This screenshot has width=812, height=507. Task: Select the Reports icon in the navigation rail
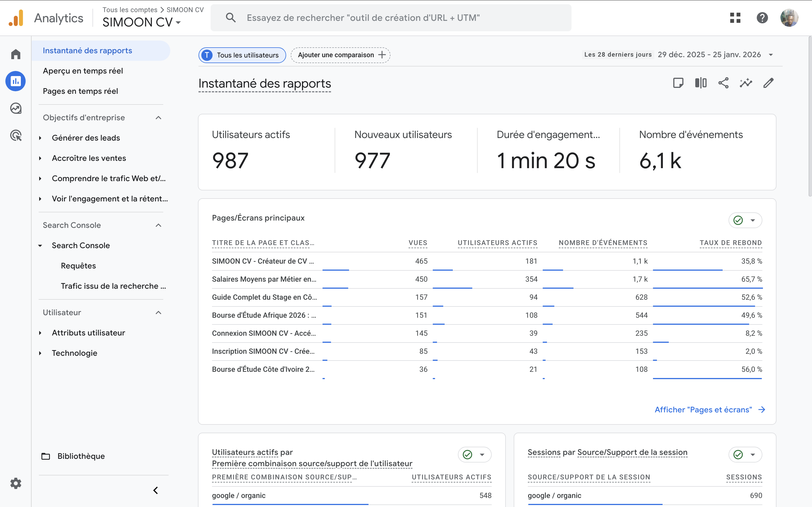(16, 81)
